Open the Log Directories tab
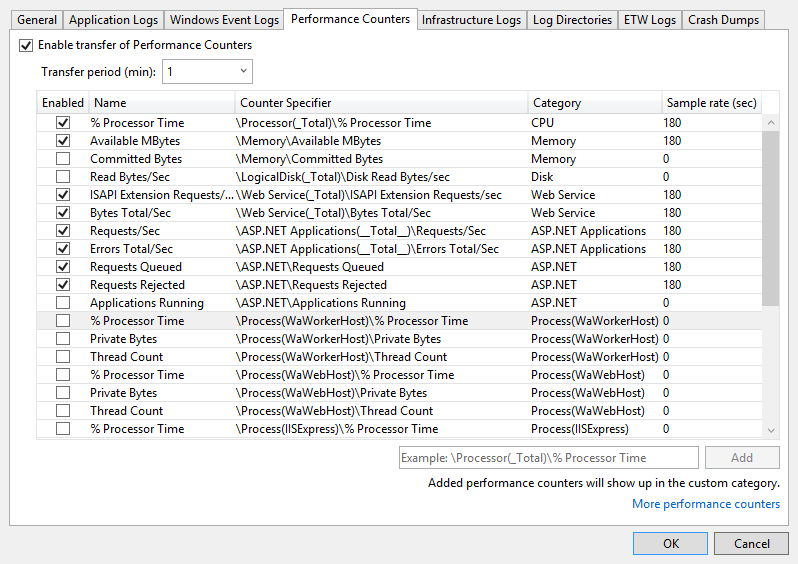This screenshot has height=564, width=798. tap(572, 20)
